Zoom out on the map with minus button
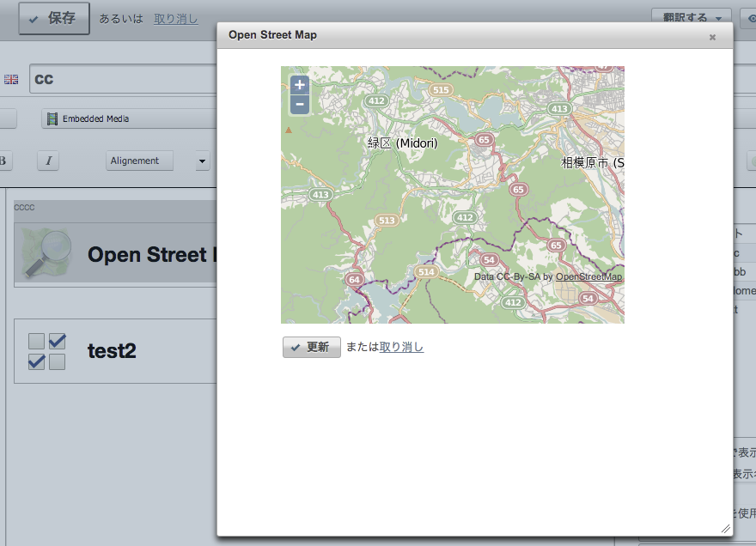The width and height of the screenshot is (756, 546). tap(300, 105)
